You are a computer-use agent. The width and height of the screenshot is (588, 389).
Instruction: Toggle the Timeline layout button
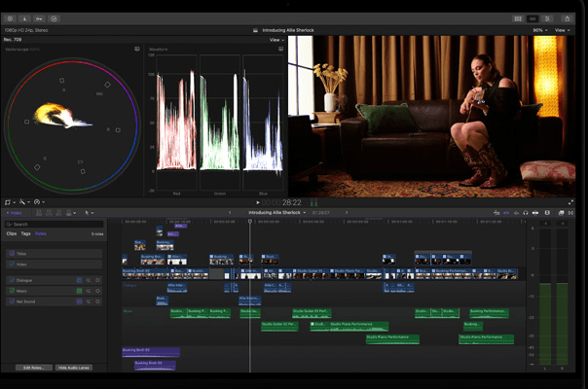tap(533, 18)
